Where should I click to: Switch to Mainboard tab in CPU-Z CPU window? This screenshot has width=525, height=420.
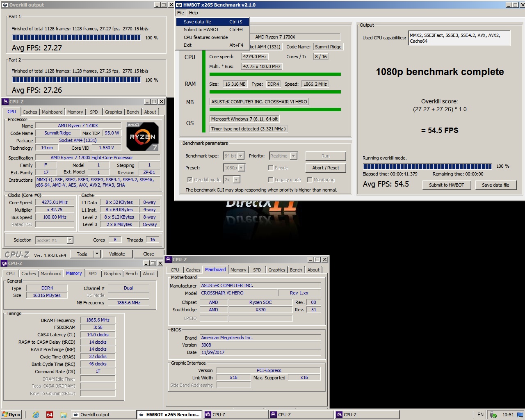coord(52,112)
